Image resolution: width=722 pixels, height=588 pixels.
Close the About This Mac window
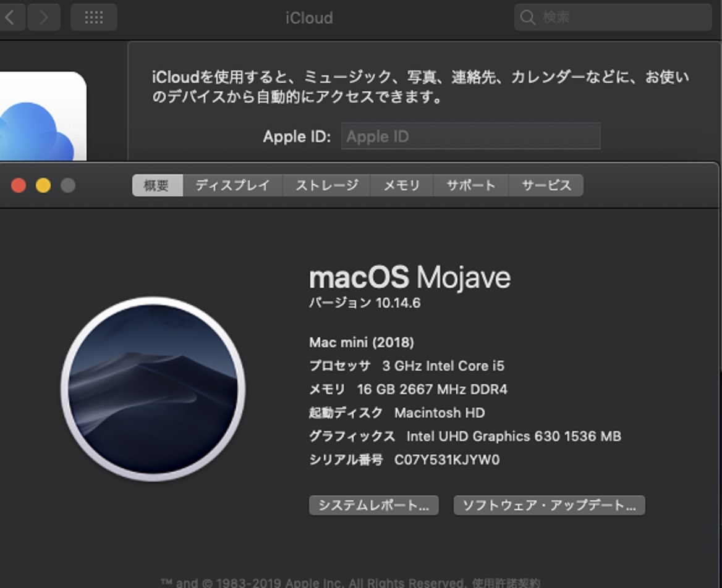(x=19, y=185)
